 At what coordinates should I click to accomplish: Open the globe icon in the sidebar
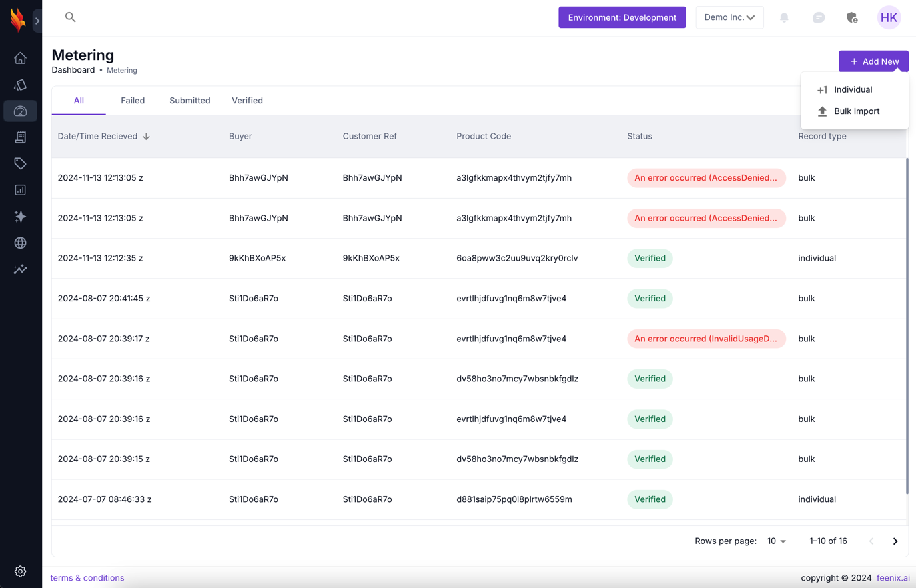(x=20, y=243)
